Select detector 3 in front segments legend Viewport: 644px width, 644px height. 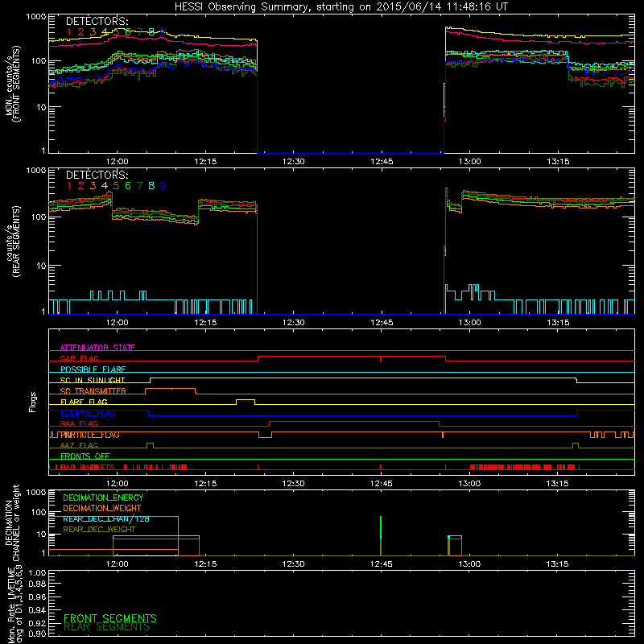[x=93, y=32]
